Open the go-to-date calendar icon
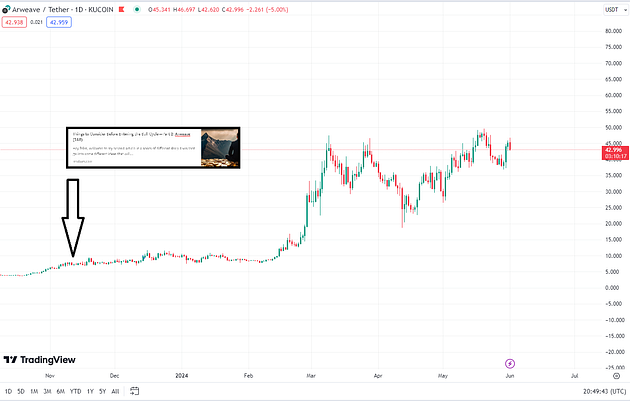Image resolution: width=630 pixels, height=401 pixels. click(135, 391)
